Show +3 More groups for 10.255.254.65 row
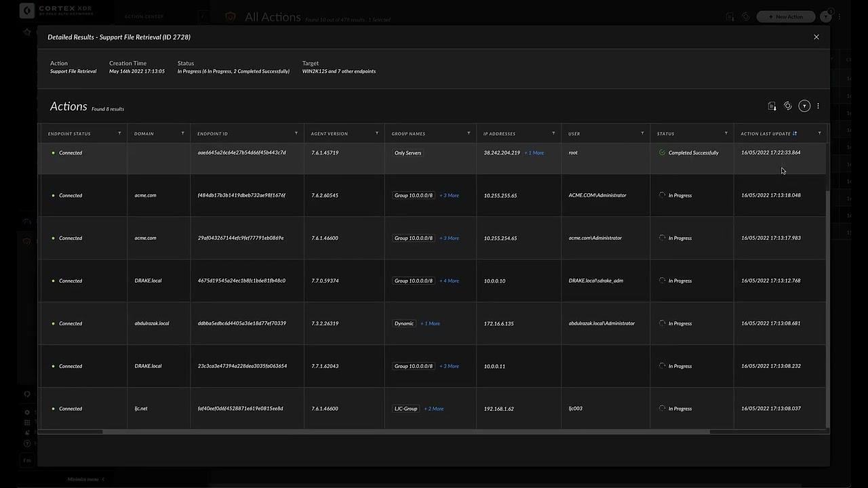 coord(449,239)
